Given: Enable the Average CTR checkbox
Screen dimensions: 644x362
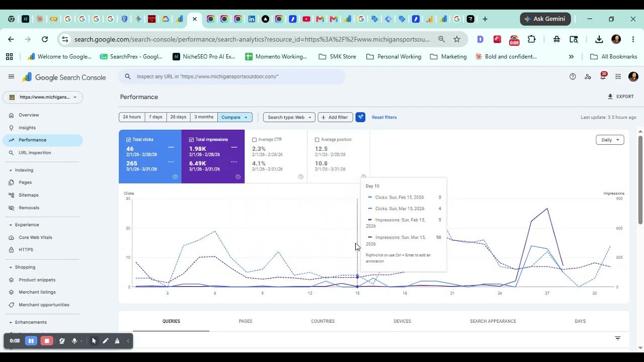Looking at the screenshot, I should pos(254,140).
